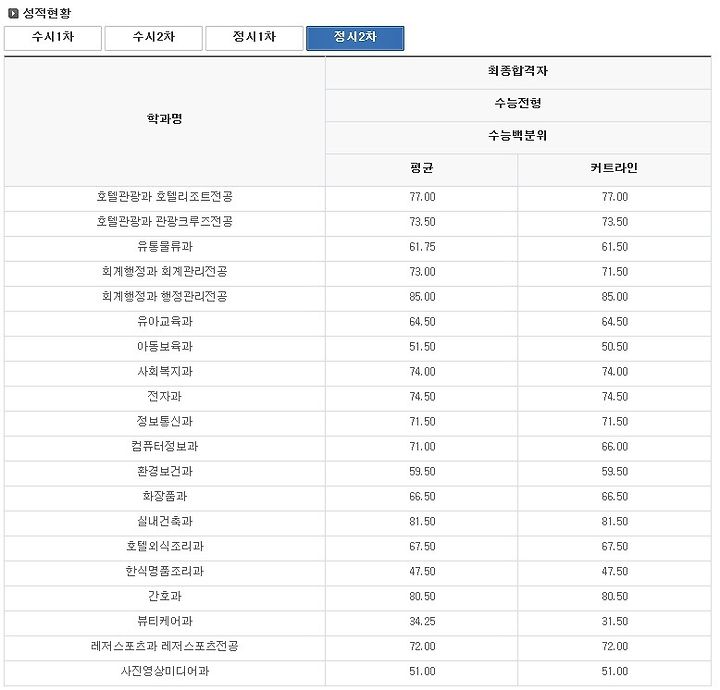Click the 50.50 cutline for 아동보육과

point(614,347)
